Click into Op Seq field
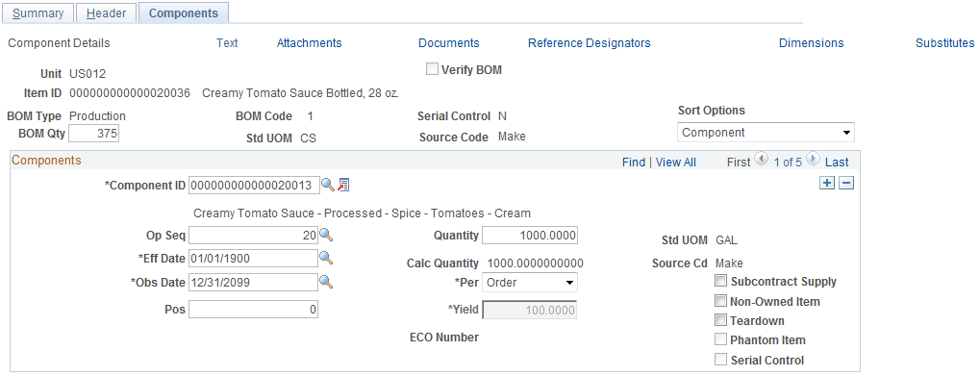Image resolution: width=980 pixels, height=376 pixels. [253, 235]
